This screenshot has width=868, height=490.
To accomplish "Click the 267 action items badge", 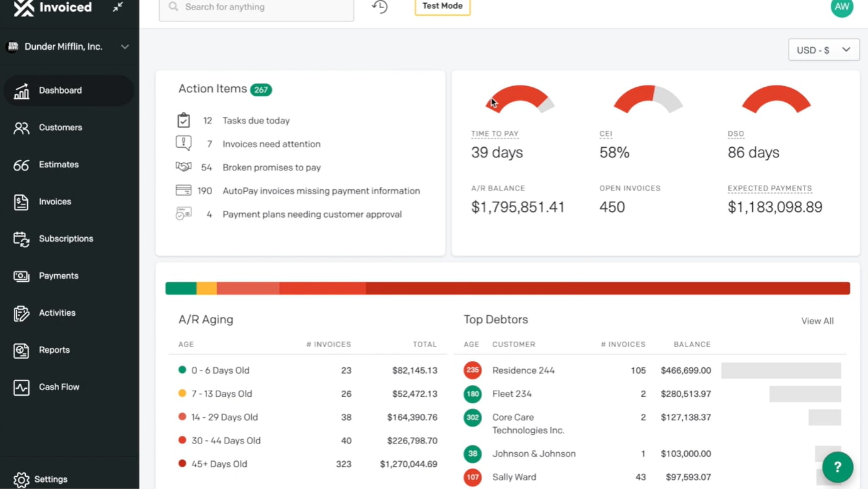I will (261, 89).
